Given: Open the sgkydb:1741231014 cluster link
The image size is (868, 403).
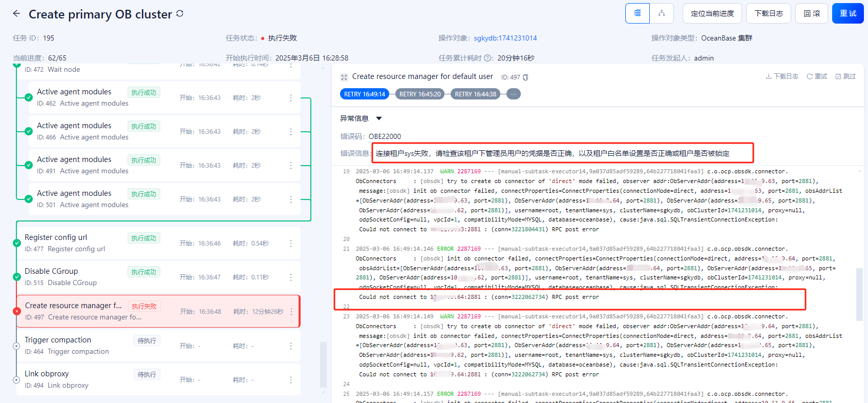Looking at the screenshot, I should click(505, 38).
